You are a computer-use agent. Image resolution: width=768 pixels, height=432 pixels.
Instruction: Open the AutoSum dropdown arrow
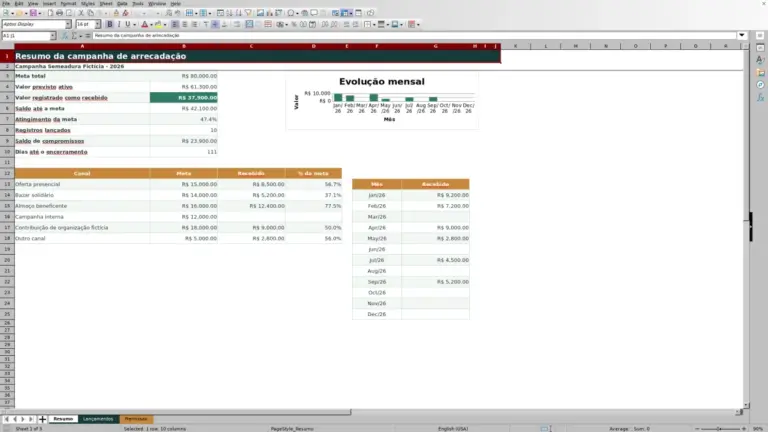(81, 36)
